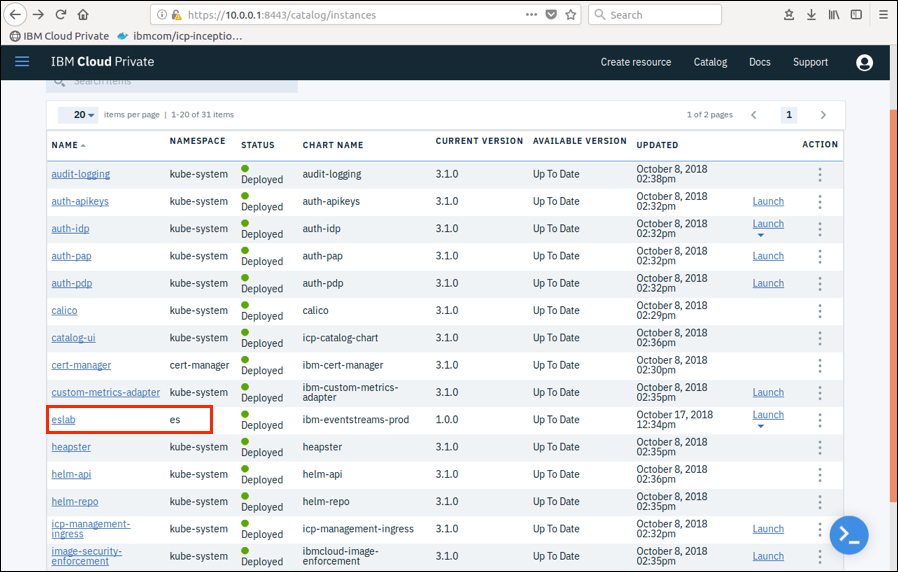Viewport: 898px width, 572px height.
Task: Open action menu for eslab row
Action: click(820, 420)
